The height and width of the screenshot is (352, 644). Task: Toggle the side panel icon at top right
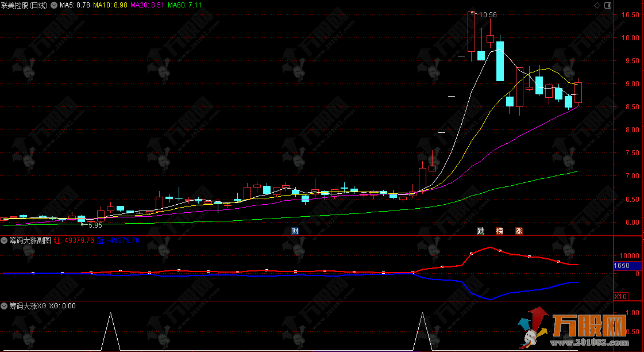click(607, 5)
